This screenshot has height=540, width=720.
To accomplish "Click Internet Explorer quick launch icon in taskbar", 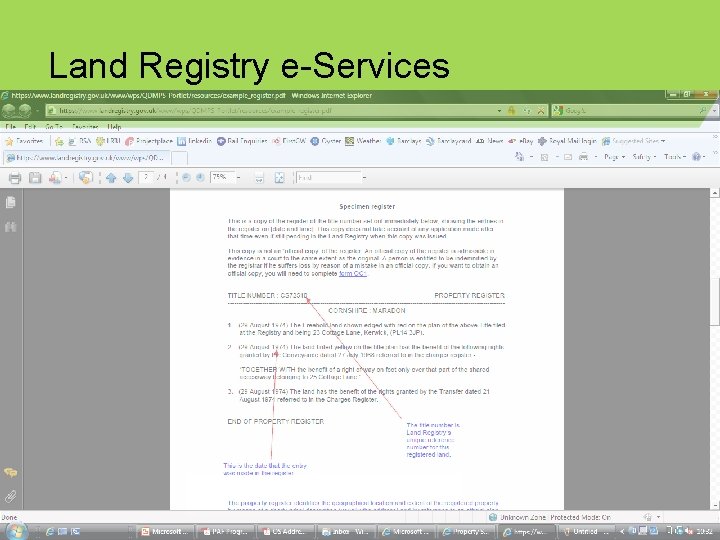I will (x=50, y=531).
